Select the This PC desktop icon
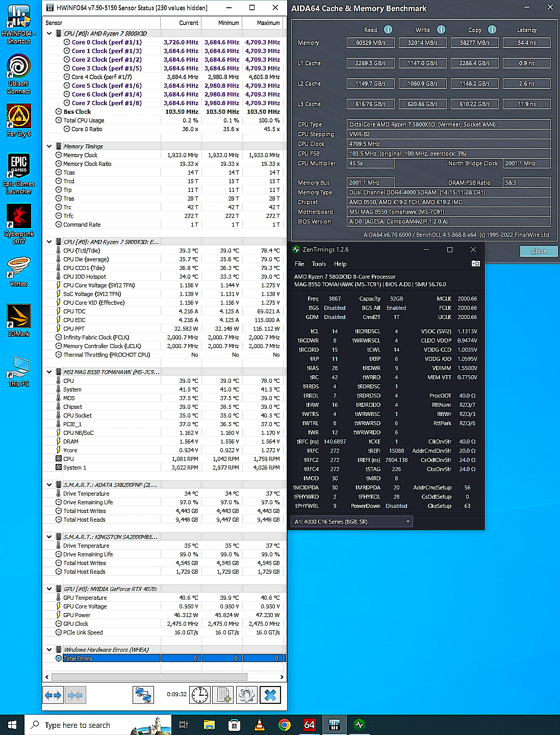This screenshot has width=560, height=735. [x=19, y=371]
